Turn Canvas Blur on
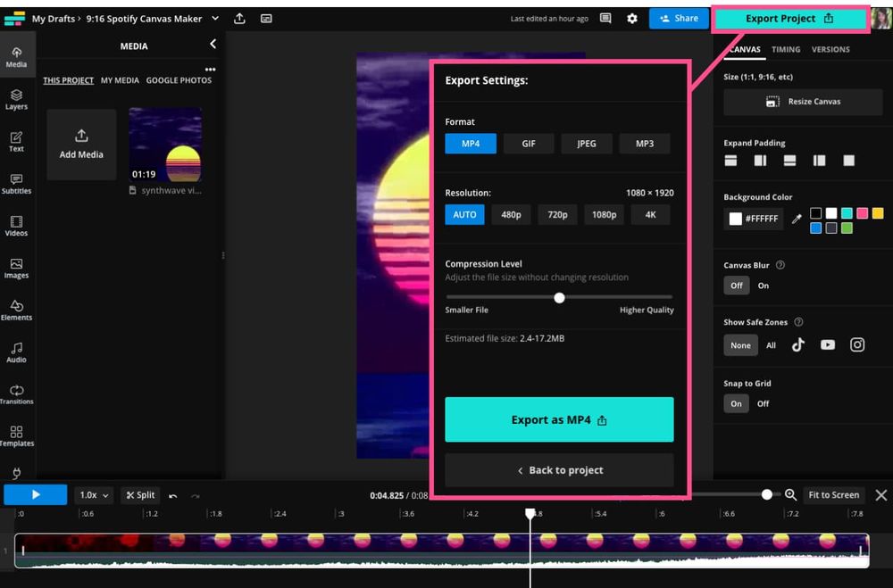The height and width of the screenshot is (588, 893). coord(764,286)
